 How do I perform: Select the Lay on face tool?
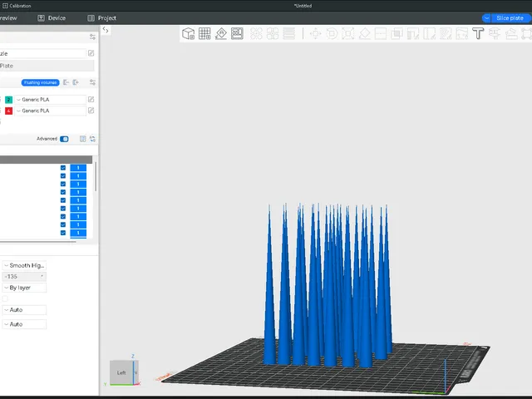click(364, 33)
